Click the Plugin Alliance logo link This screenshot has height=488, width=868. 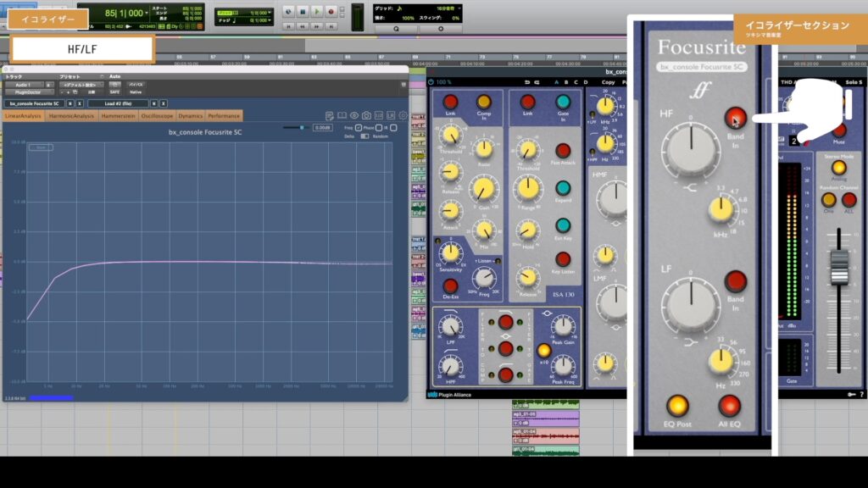tap(449, 395)
